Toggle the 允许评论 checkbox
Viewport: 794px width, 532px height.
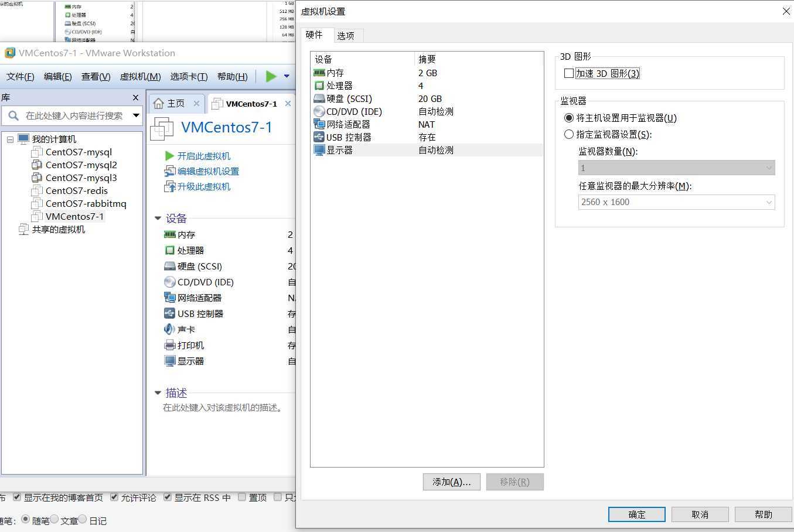pyautogui.click(x=114, y=497)
